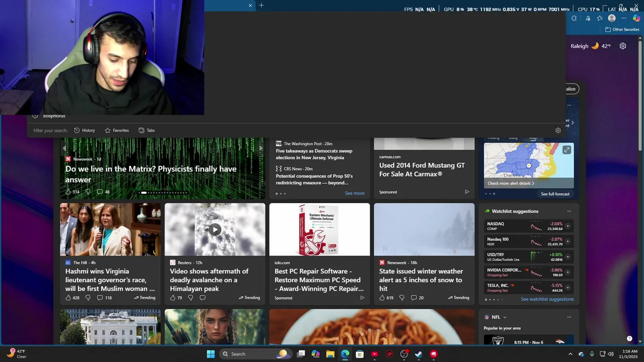644x362 pixels.
Task: Open File Explorer from the taskbar
Action: [330, 354]
